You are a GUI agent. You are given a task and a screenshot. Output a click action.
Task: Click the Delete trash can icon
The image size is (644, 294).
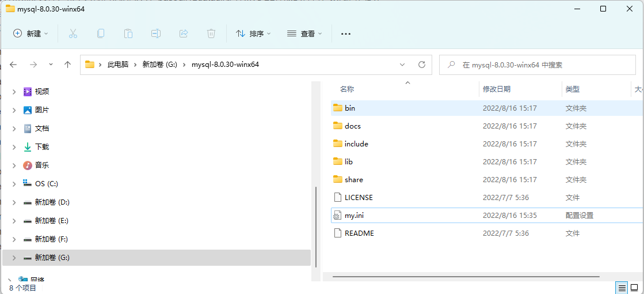211,33
